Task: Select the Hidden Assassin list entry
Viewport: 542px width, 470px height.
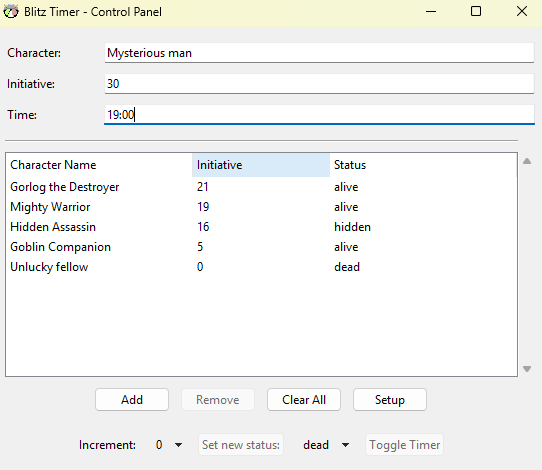Action: [x=261, y=227]
